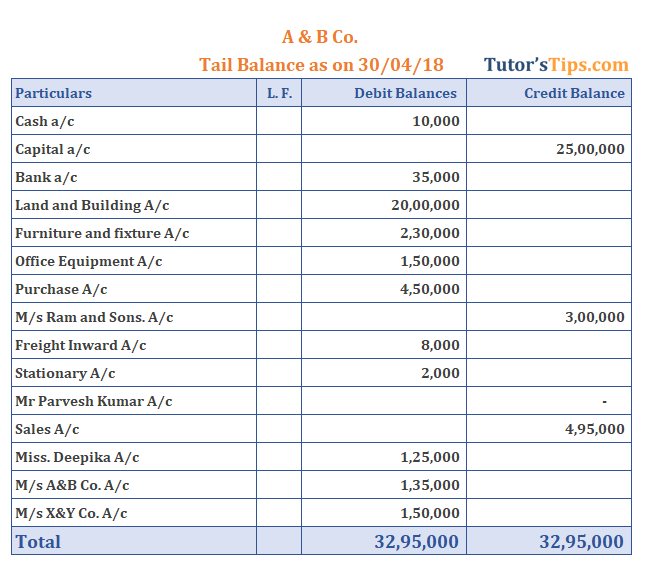Viewport: 645px width, 571px height.
Task: Click the Capital a/c credit amount 25,00,000
Action: (x=590, y=149)
